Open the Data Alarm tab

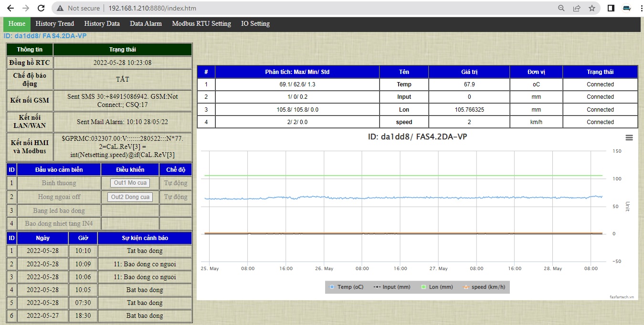click(x=146, y=24)
